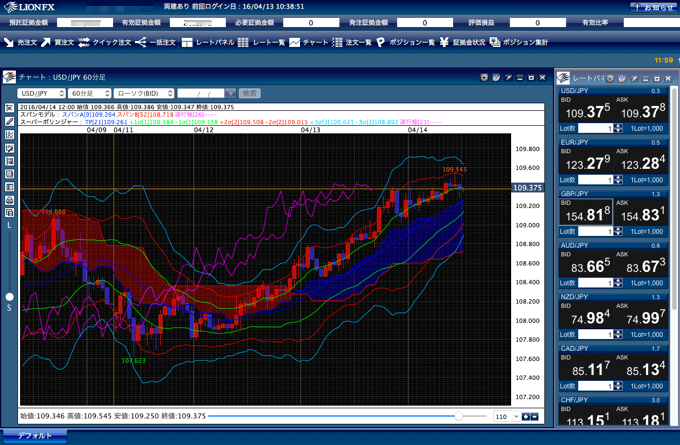Viewport: 680px width, 445px height.
Task: Select the デフォルト layout tab
Action: click(x=34, y=436)
